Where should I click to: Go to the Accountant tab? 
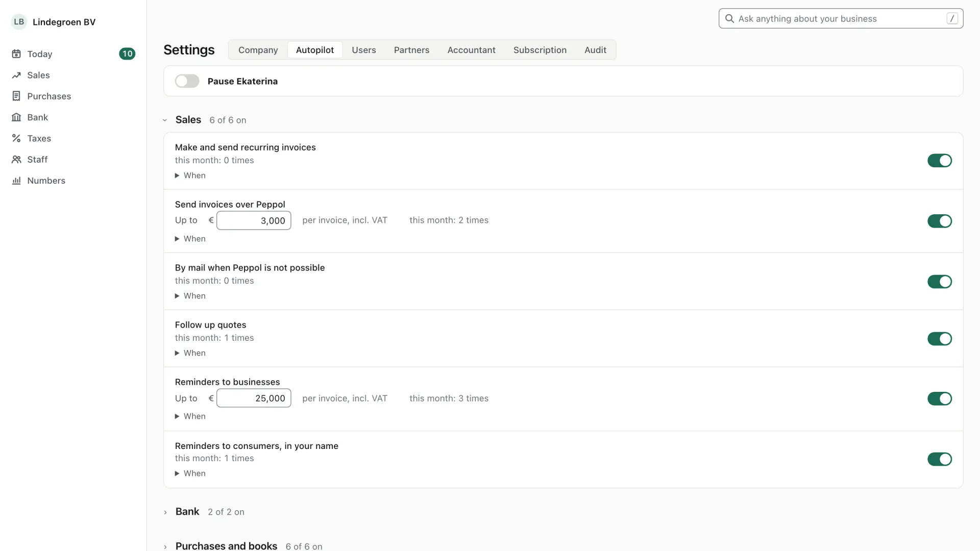pyautogui.click(x=471, y=50)
